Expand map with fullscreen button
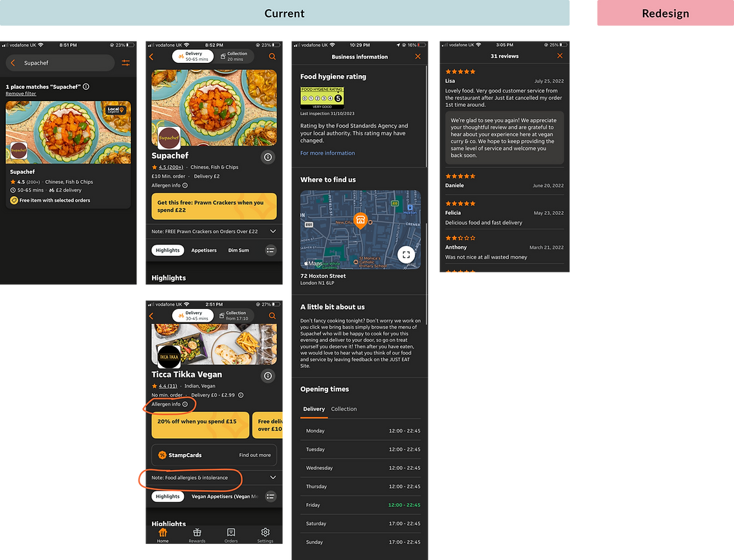Screen dimensions: 734x560 click(406, 254)
